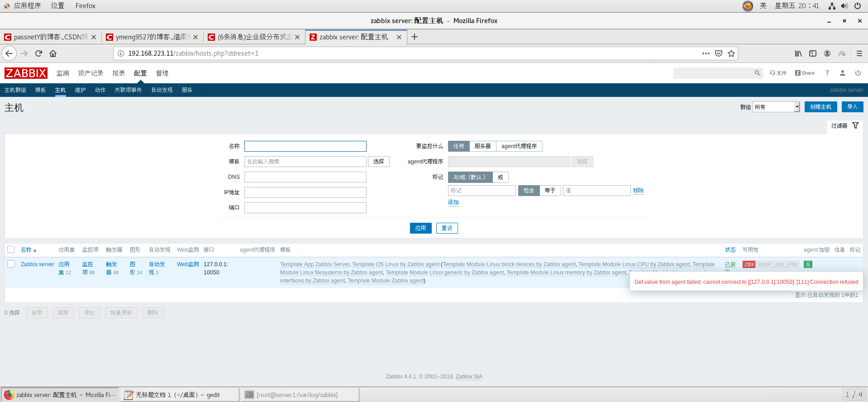This screenshot has width=868, height=402.
Task: Select '任何' monitored-by option
Action: [459, 146]
